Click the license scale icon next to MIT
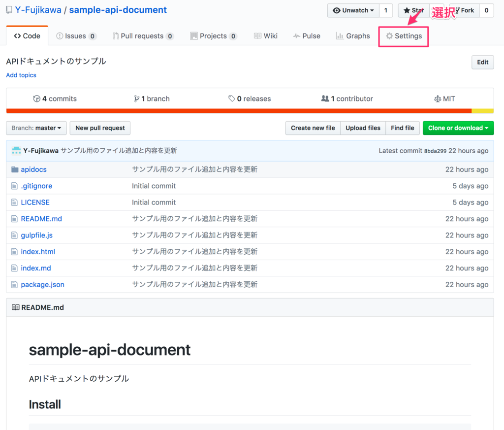Image resolution: width=504 pixels, height=430 pixels. [x=438, y=99]
